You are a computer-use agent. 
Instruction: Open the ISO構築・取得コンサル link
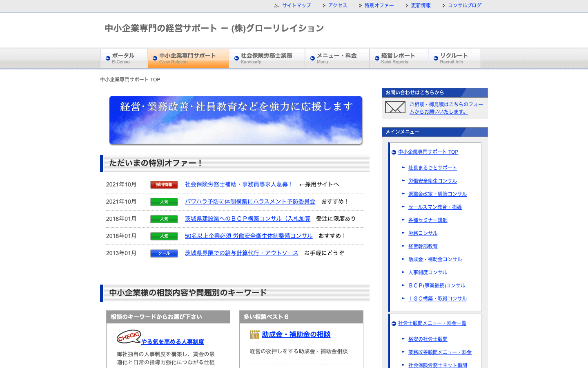pos(437,299)
